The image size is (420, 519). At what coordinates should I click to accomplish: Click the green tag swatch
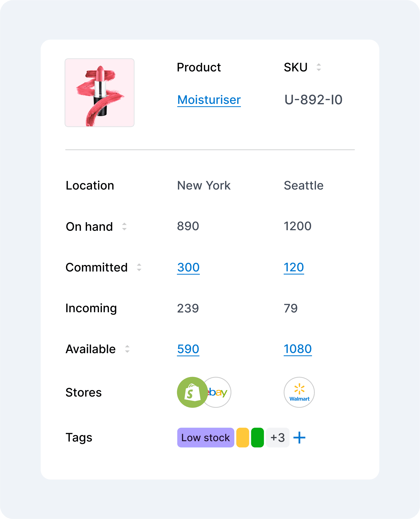coord(257,437)
